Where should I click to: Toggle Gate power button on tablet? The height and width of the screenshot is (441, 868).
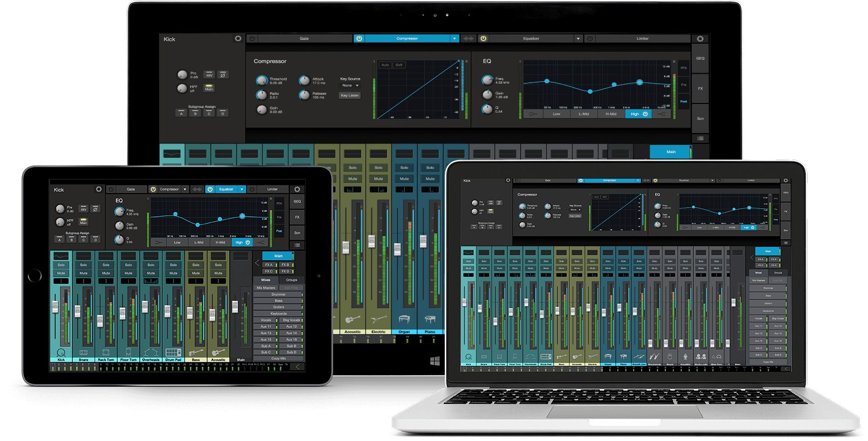pos(112,189)
